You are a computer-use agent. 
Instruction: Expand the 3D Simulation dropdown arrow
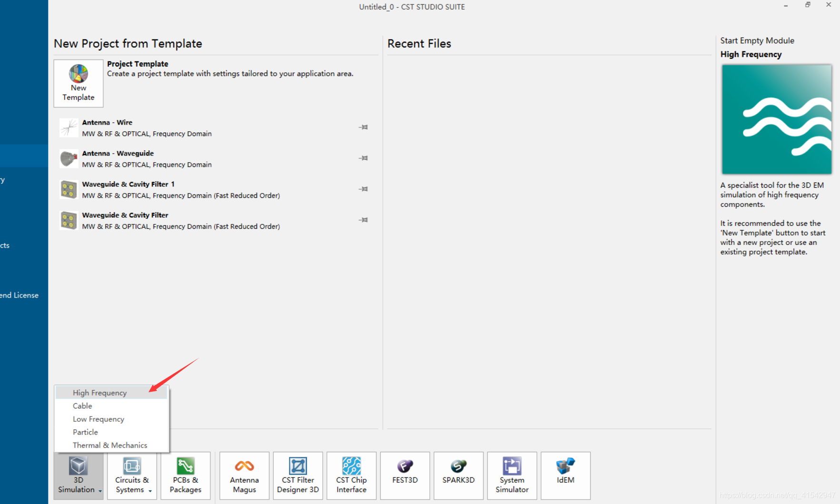[100, 490]
